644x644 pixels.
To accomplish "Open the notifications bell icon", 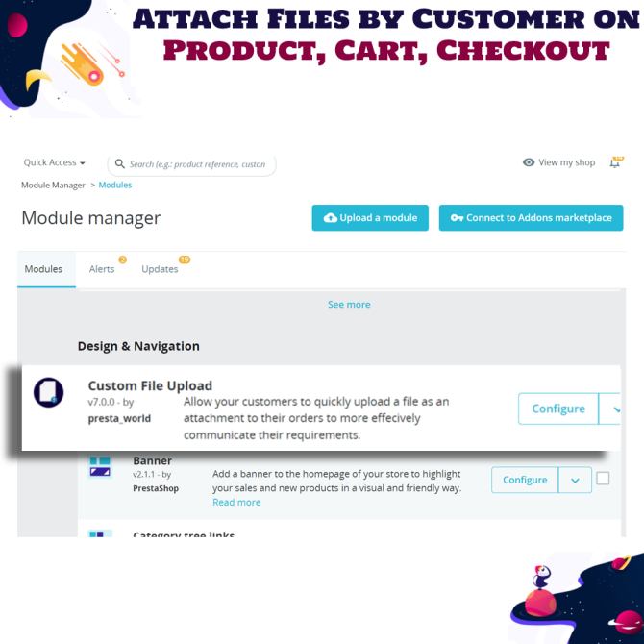I will [615, 163].
